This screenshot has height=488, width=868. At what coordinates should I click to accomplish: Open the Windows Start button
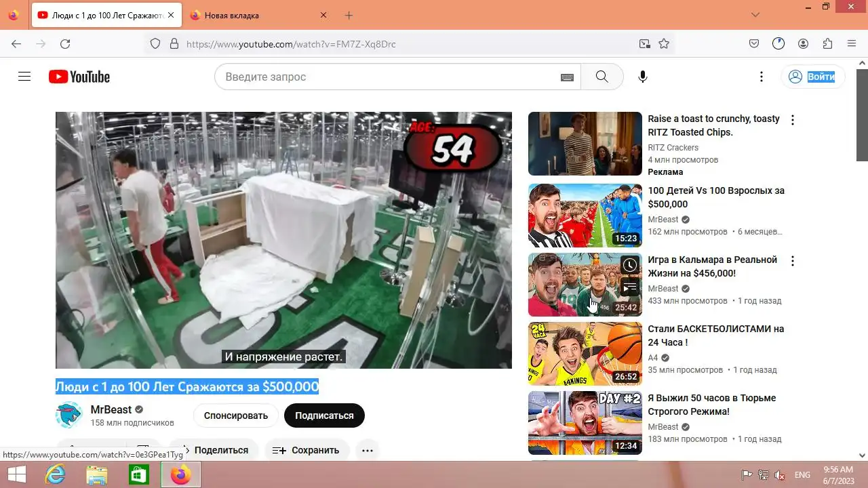(x=16, y=474)
